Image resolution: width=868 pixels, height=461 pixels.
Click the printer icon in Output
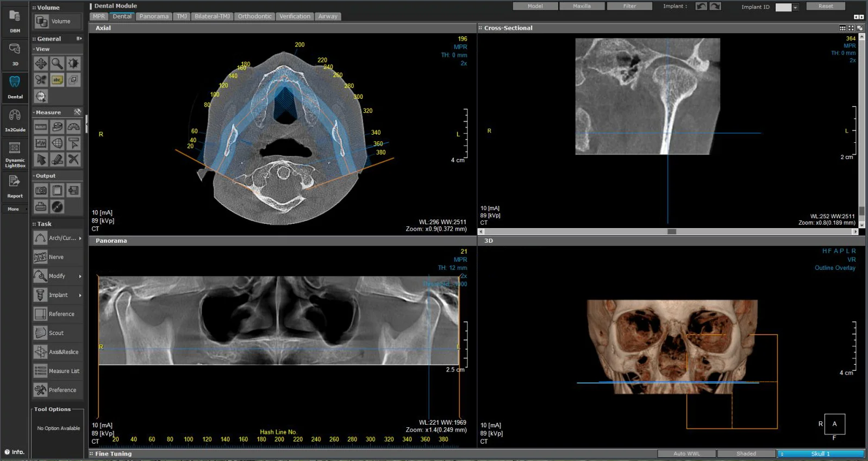click(41, 206)
